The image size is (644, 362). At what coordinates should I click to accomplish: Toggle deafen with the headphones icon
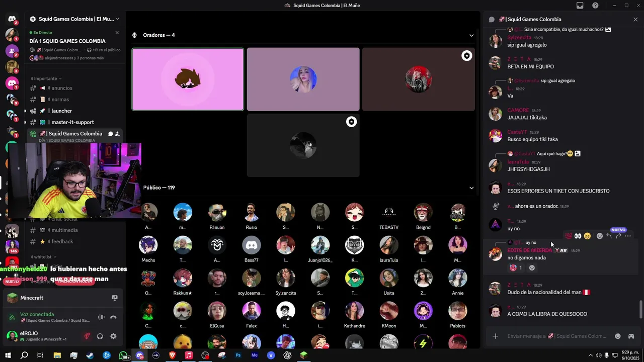coord(100,336)
